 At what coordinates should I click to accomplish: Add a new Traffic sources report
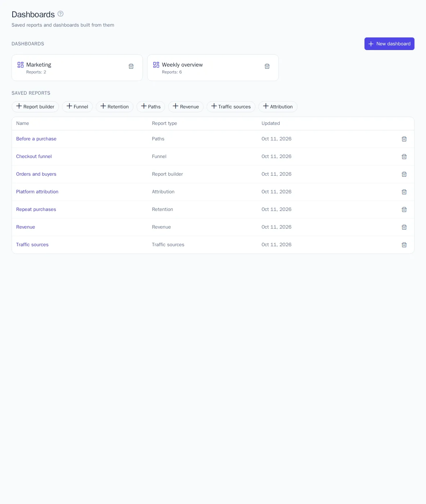point(231,107)
